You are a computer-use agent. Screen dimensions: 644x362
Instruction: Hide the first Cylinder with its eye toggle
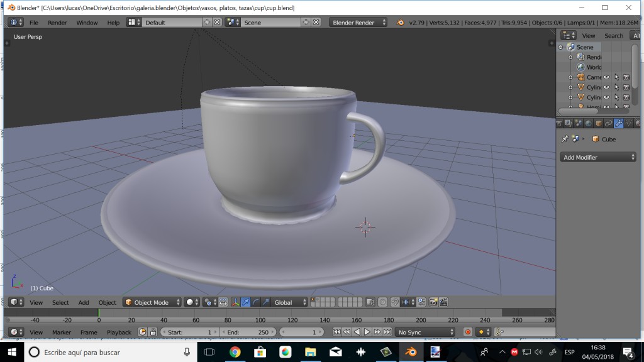click(608, 87)
